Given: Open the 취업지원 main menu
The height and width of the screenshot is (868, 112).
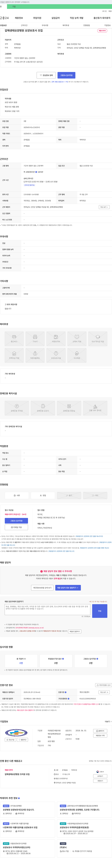Looking at the screenshot, I should click(x=37, y=18).
